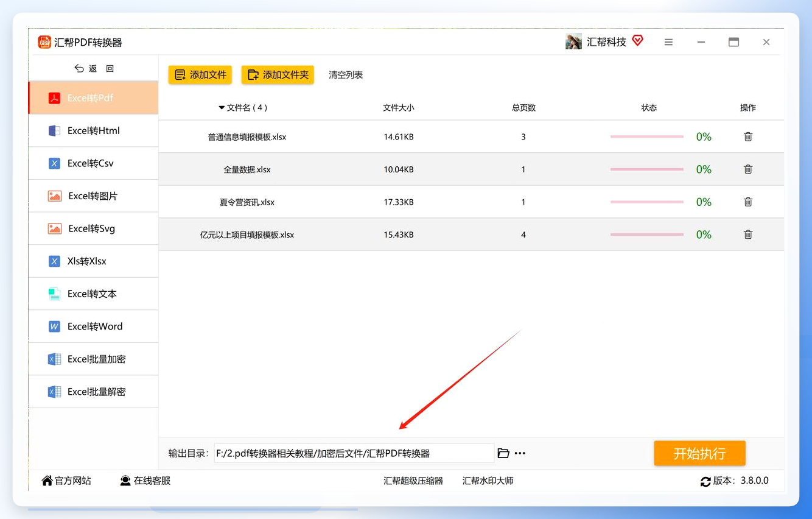The height and width of the screenshot is (519, 812).
Task: Clear the file list with 清空列表
Action: [x=346, y=75]
